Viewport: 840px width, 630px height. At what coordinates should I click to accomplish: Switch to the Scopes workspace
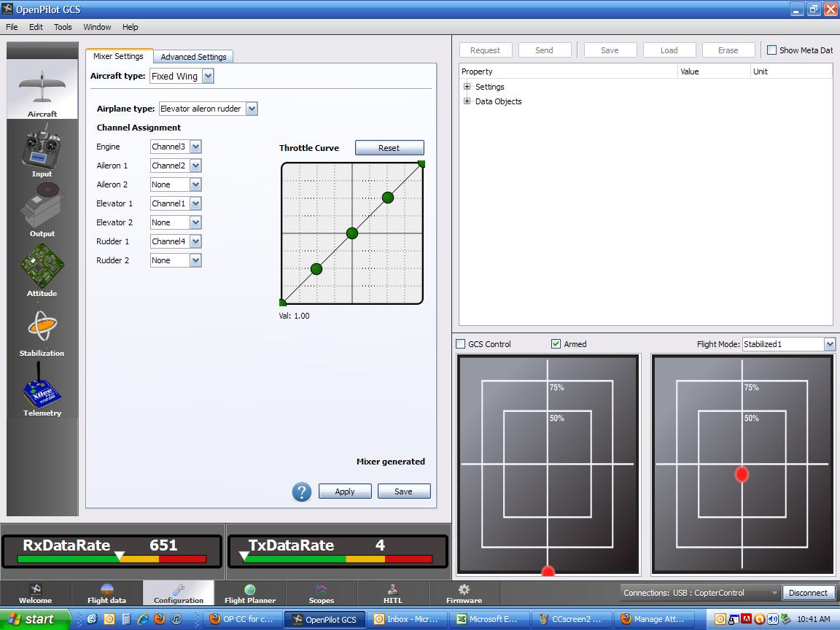coord(322,594)
